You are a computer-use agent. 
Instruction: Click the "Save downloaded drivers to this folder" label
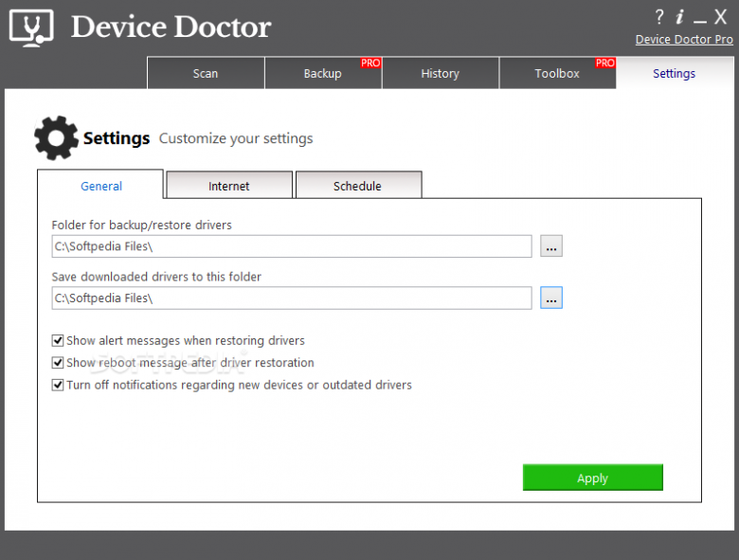(x=156, y=277)
